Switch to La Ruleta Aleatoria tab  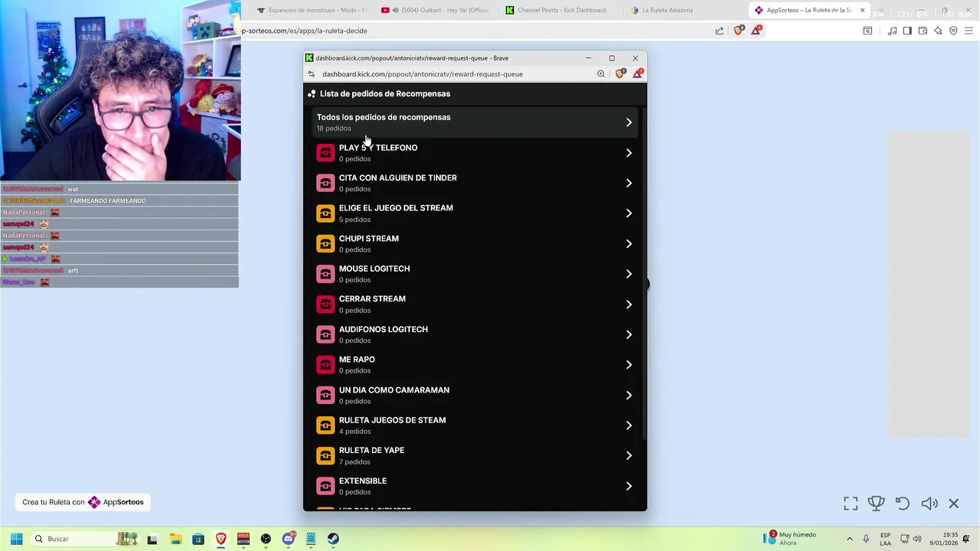(683, 10)
